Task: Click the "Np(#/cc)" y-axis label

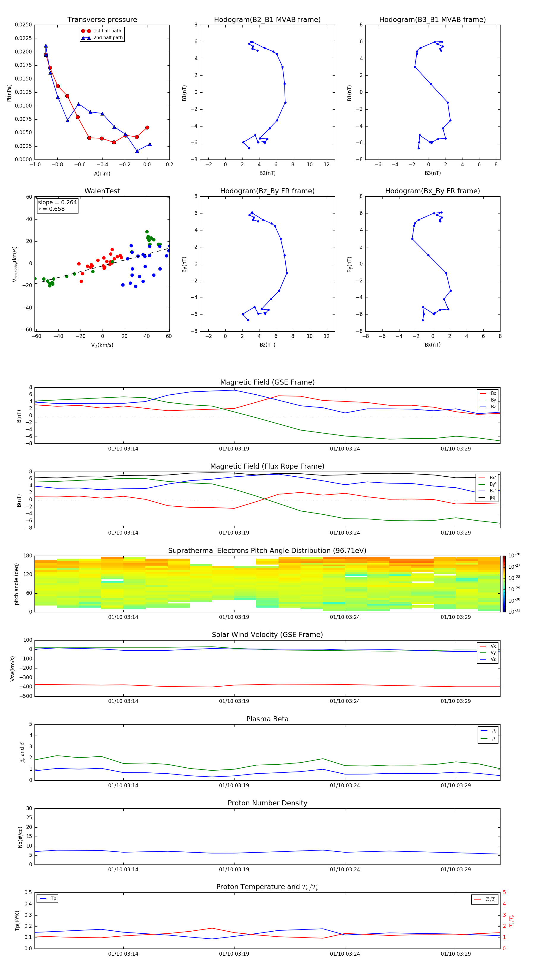Action: (x=20, y=837)
